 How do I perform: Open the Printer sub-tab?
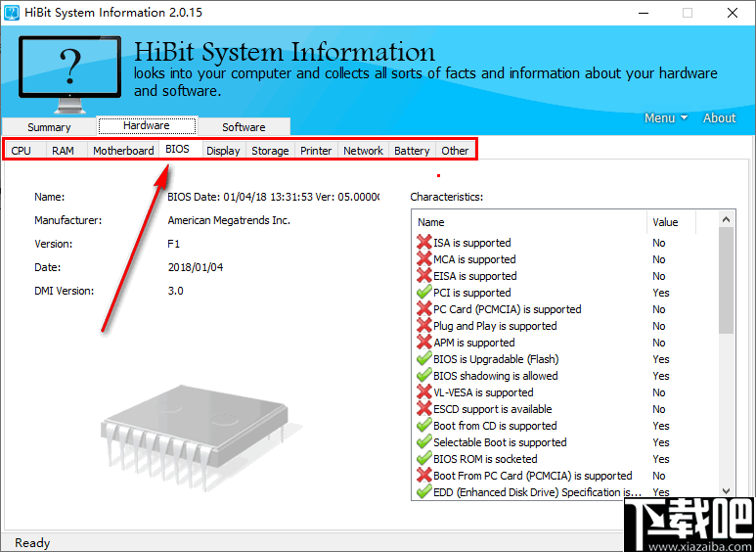coord(316,151)
